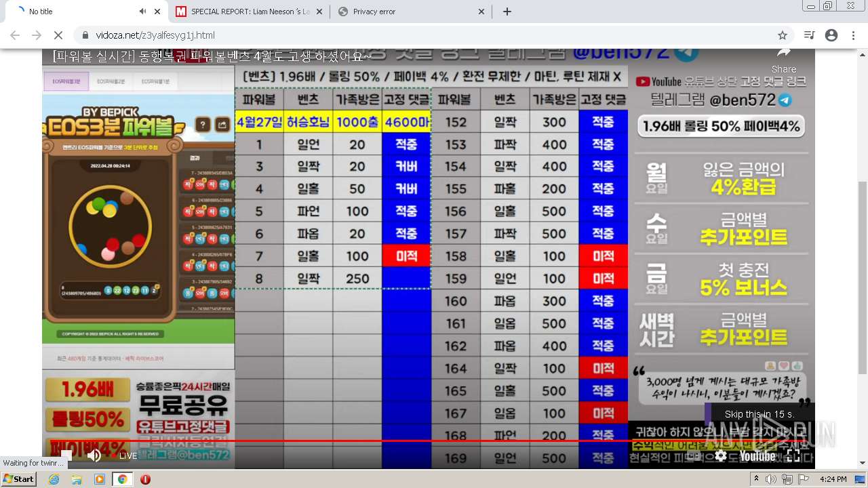This screenshot has width=868, height=488.
Task: Click the share icon in EOS game panel
Action: click(222, 125)
